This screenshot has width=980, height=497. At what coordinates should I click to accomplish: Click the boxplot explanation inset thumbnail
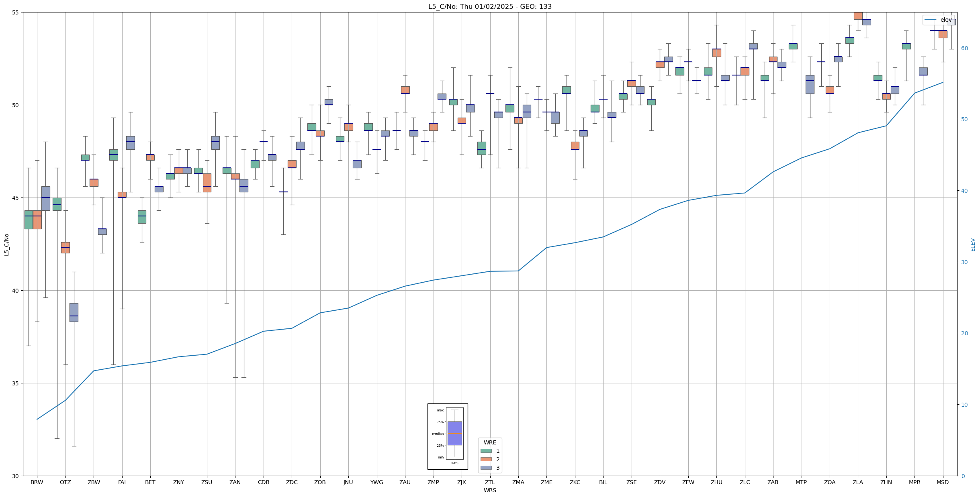(x=447, y=436)
